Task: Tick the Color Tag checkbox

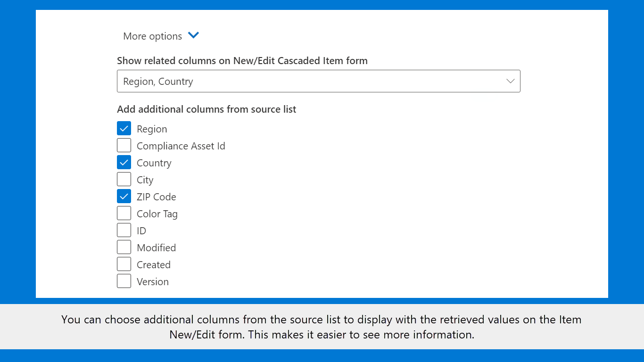Action: [x=124, y=213]
